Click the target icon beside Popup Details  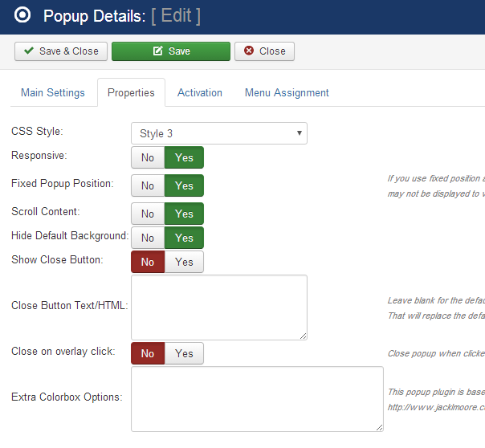[23, 15]
